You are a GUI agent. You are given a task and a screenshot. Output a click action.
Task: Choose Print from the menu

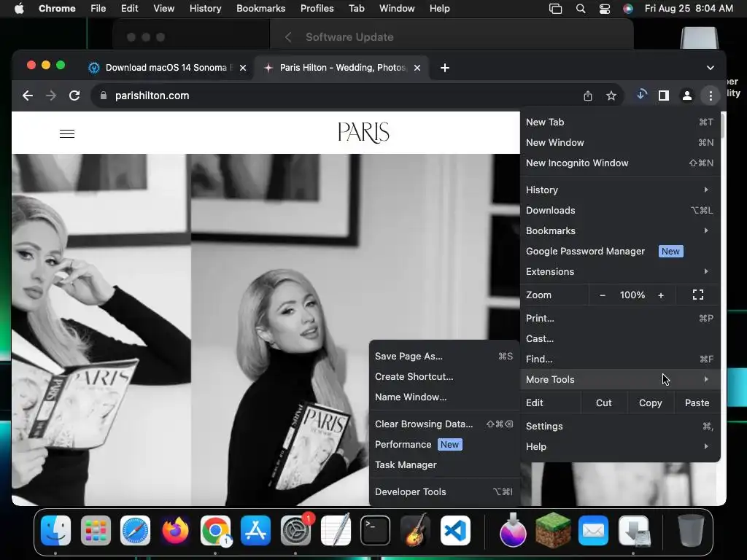(619, 319)
